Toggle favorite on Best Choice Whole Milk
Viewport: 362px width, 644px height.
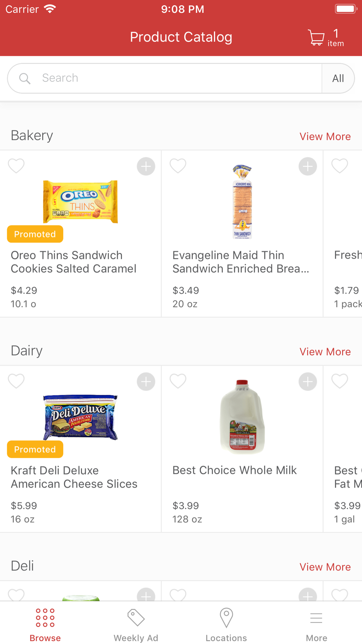pos(178,381)
